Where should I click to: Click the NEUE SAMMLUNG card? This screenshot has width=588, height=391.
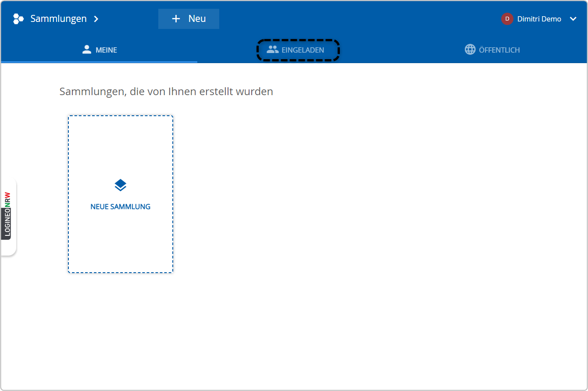pyautogui.click(x=121, y=194)
